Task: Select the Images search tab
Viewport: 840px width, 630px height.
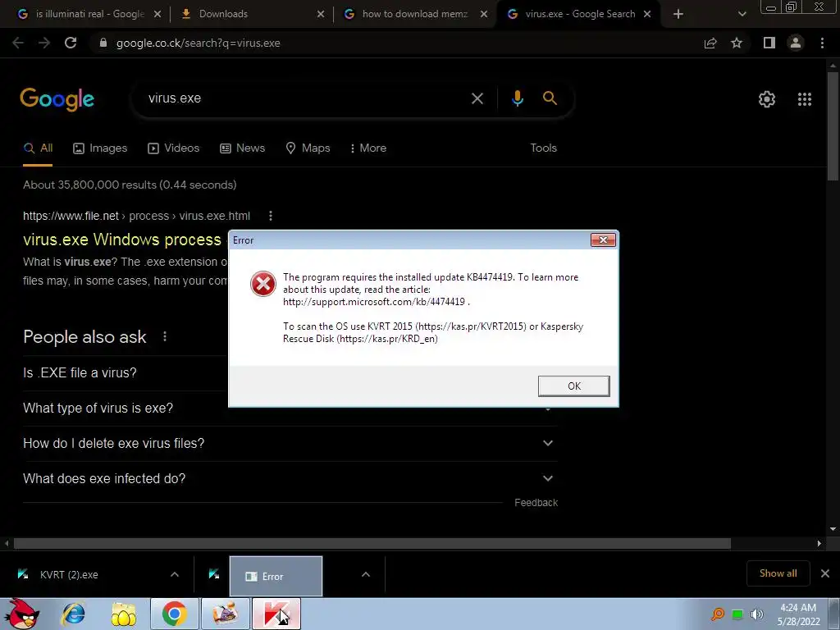Action: pos(100,148)
